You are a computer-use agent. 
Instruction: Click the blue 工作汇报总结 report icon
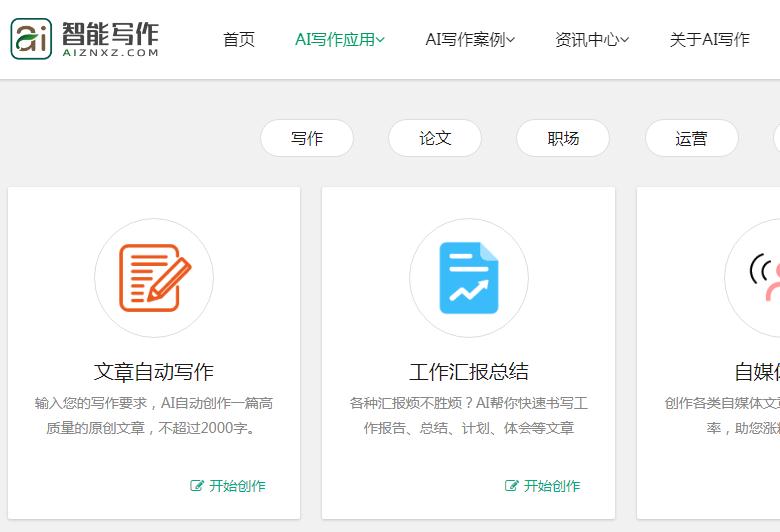coord(468,278)
